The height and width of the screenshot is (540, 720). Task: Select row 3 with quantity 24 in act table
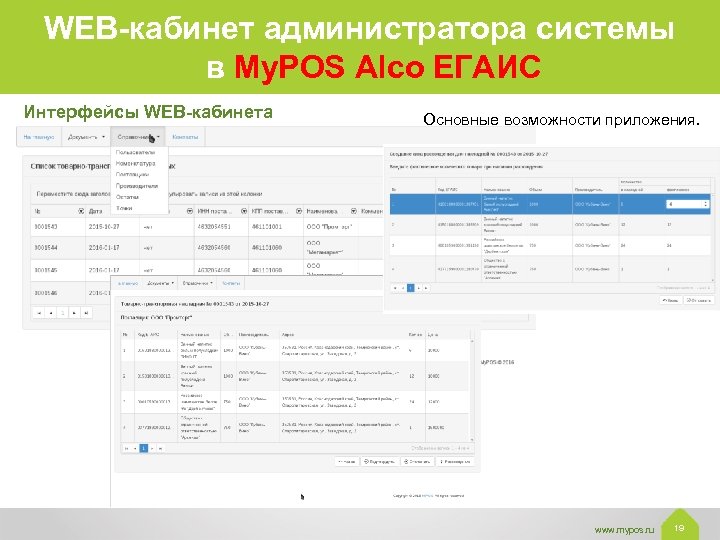pos(550,246)
